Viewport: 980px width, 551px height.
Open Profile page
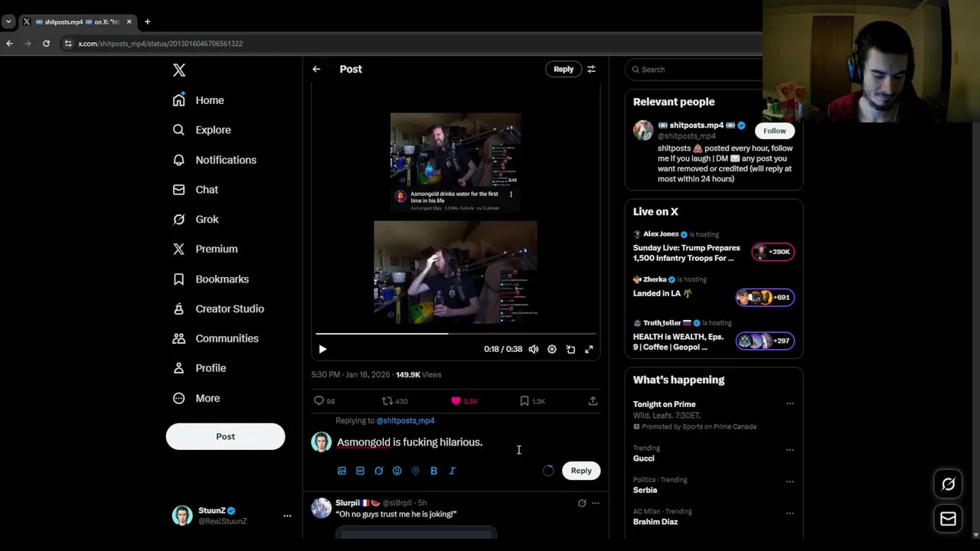coord(199,368)
